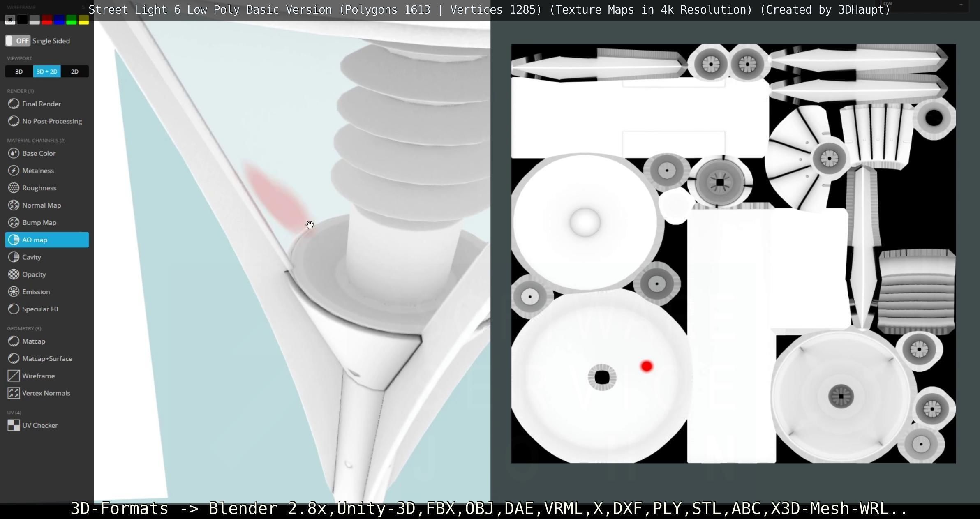
Task: Click the highlighted AO map channel
Action: (47, 240)
